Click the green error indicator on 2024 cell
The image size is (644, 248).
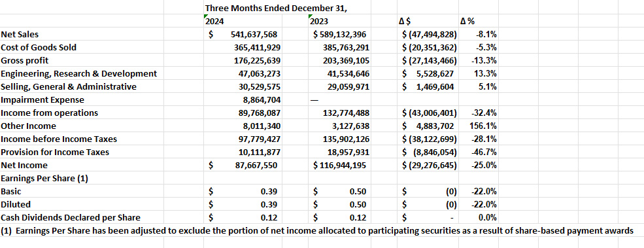tap(206, 16)
